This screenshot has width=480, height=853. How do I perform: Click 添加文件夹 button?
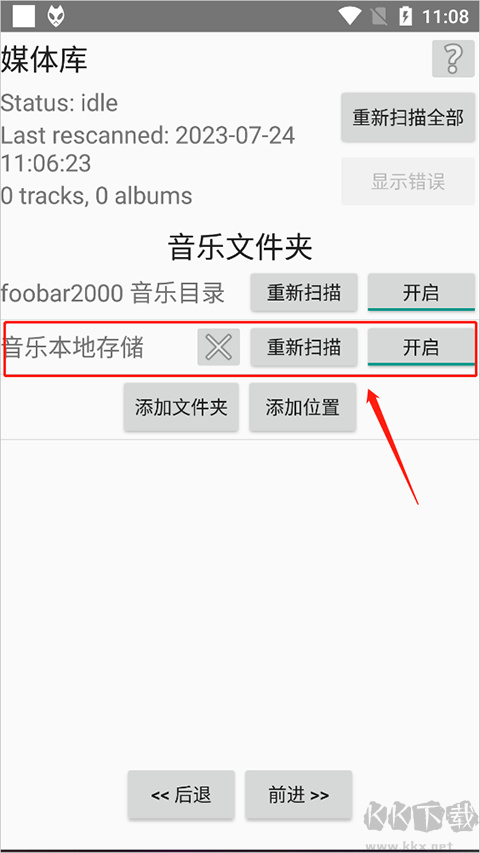[181, 407]
